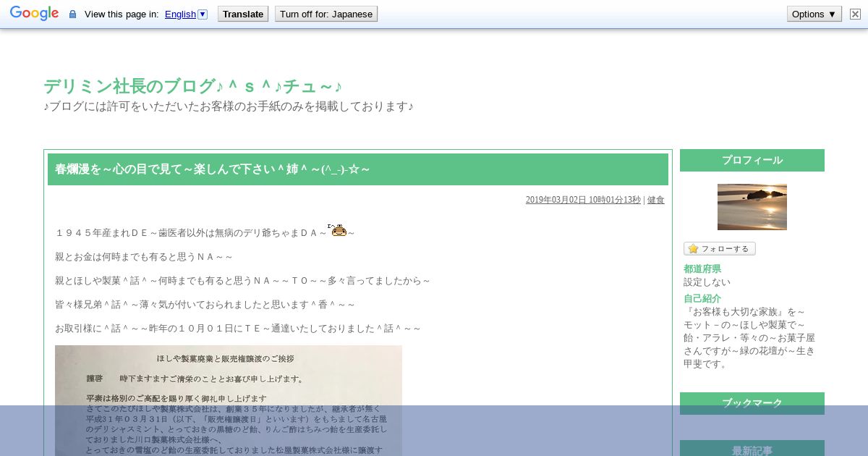The height and width of the screenshot is (456, 868).
Task: Click the プロフィール sidebar header
Action: tap(752, 160)
